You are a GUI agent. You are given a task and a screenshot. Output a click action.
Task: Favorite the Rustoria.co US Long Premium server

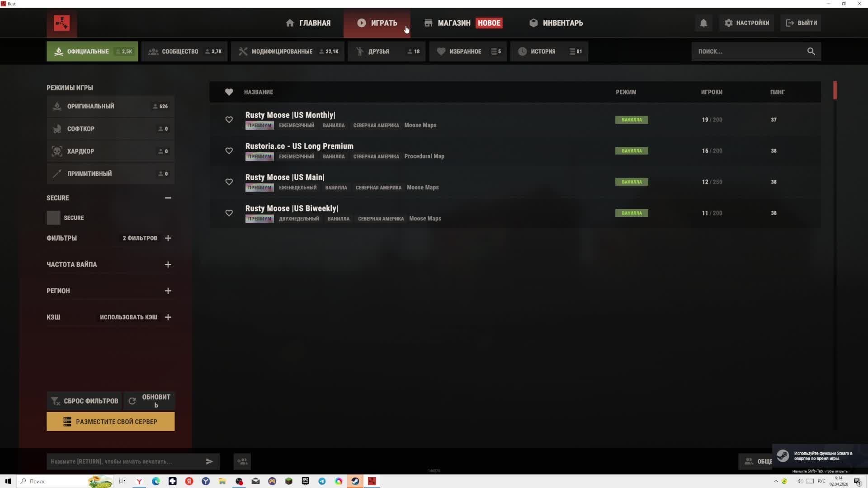point(229,151)
